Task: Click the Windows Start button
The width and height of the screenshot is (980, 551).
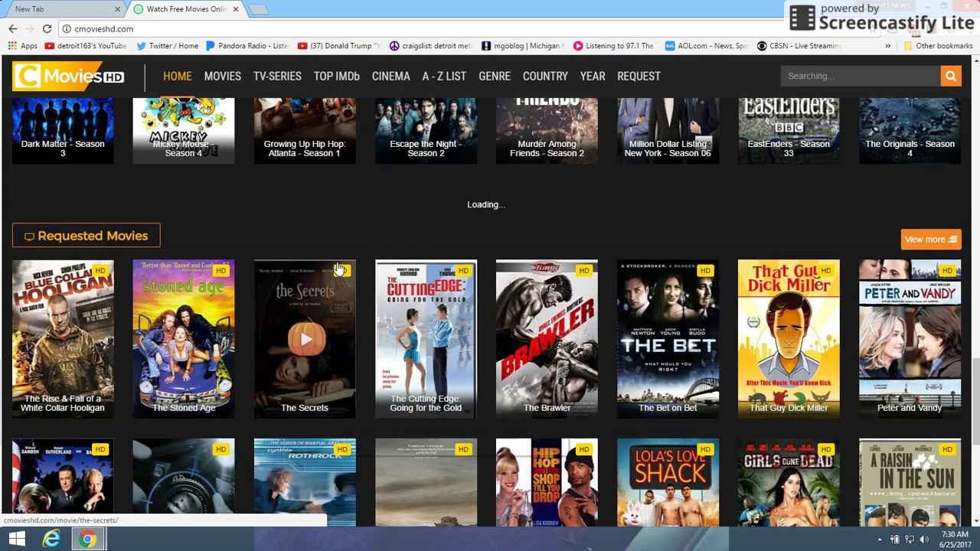Action: click(x=17, y=539)
